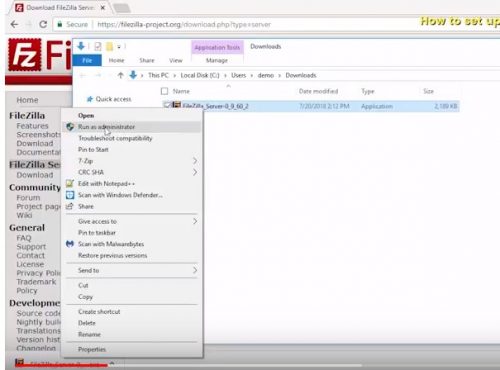Open the Forum link under Community
Image resolution: width=500 pixels, height=370 pixels.
[x=28, y=198]
